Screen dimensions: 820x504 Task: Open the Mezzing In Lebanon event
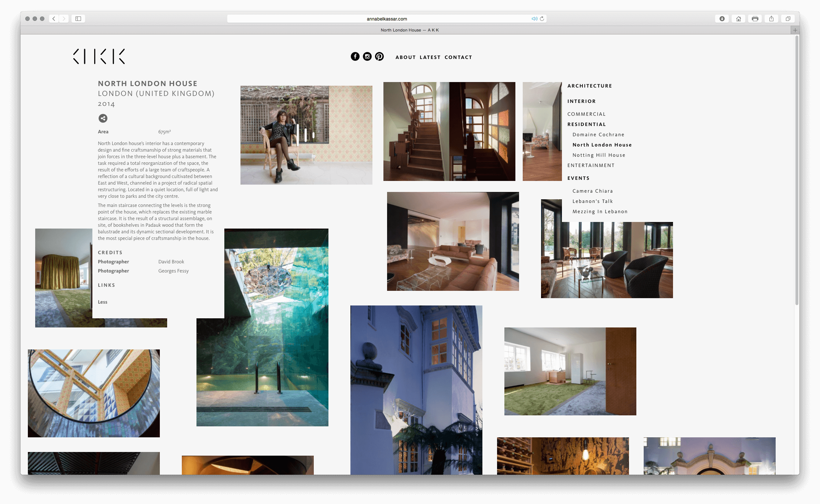600,211
